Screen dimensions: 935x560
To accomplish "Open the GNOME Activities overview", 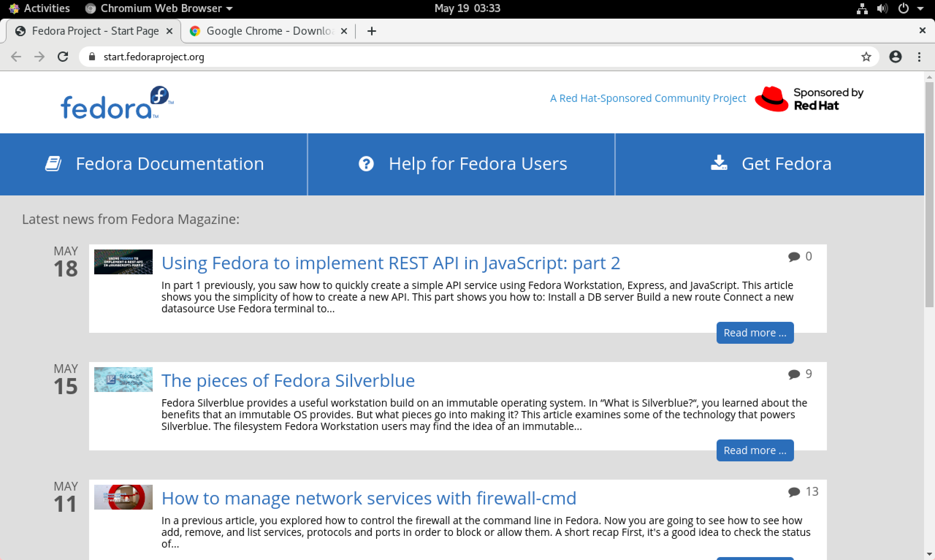I will pyautogui.click(x=39, y=8).
